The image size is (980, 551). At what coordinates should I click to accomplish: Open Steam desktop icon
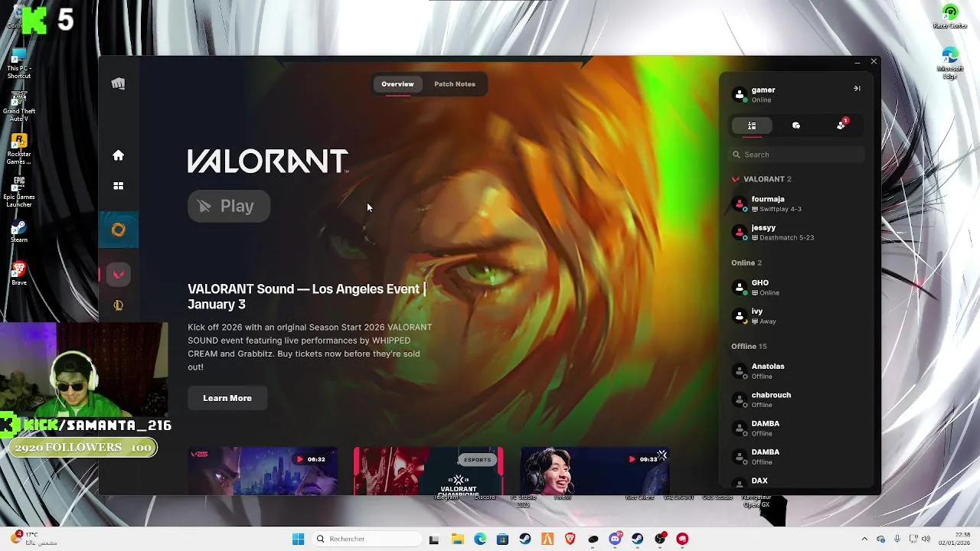point(19,232)
